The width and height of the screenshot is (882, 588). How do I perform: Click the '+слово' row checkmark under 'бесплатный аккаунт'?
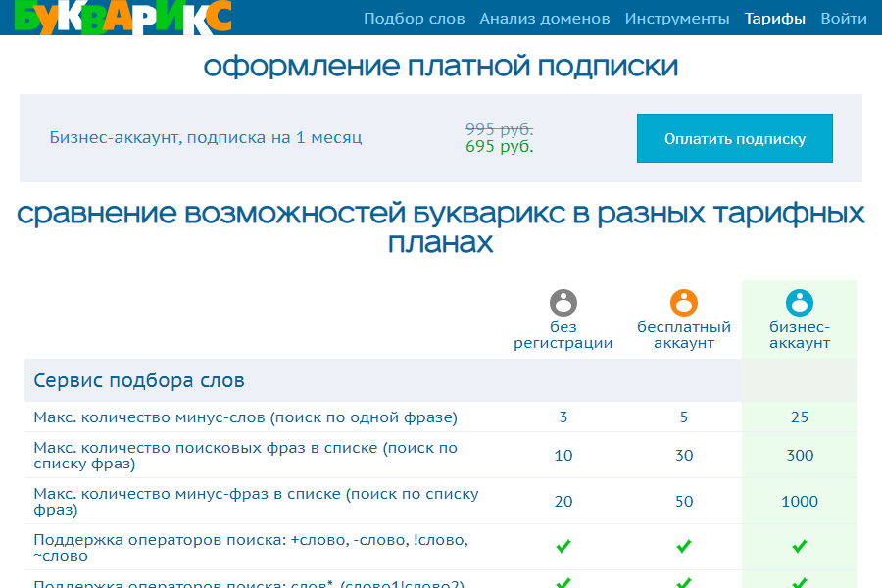point(683,546)
